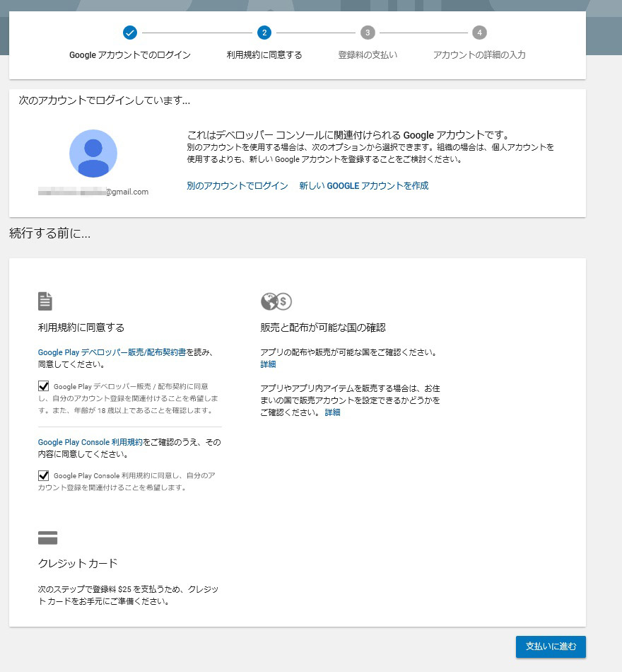Click the credit card icon
This screenshot has height=672, width=622.
click(47, 538)
